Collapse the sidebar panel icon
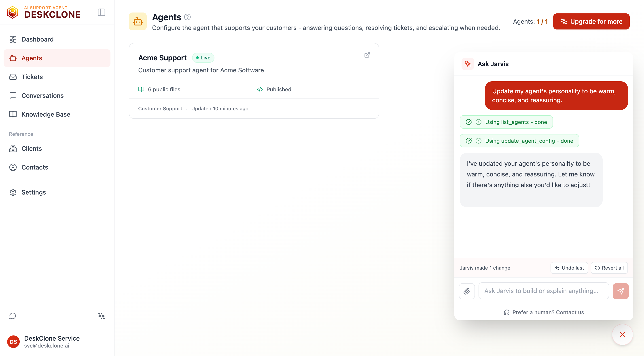644x356 pixels. (x=101, y=12)
